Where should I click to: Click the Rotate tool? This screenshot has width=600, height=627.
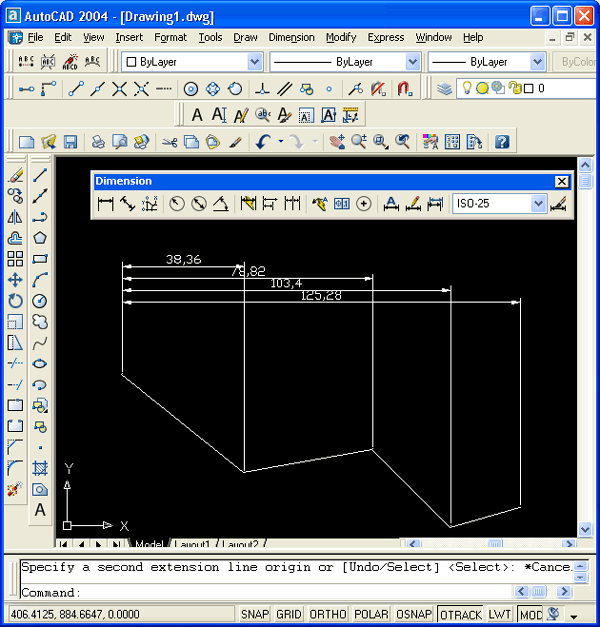point(15,300)
